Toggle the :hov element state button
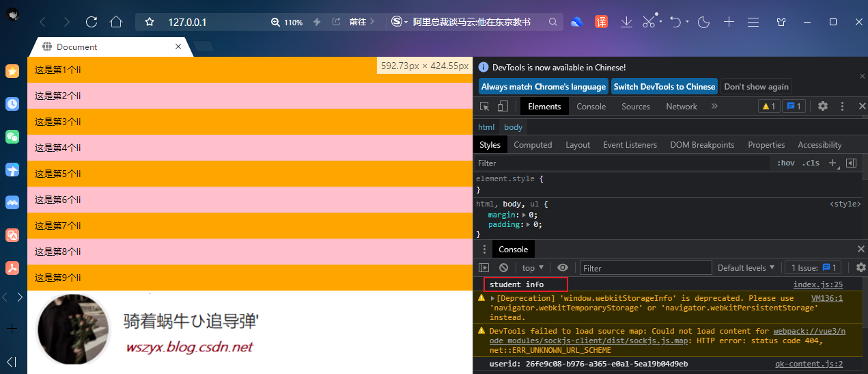This screenshot has height=374, width=868. [786, 163]
